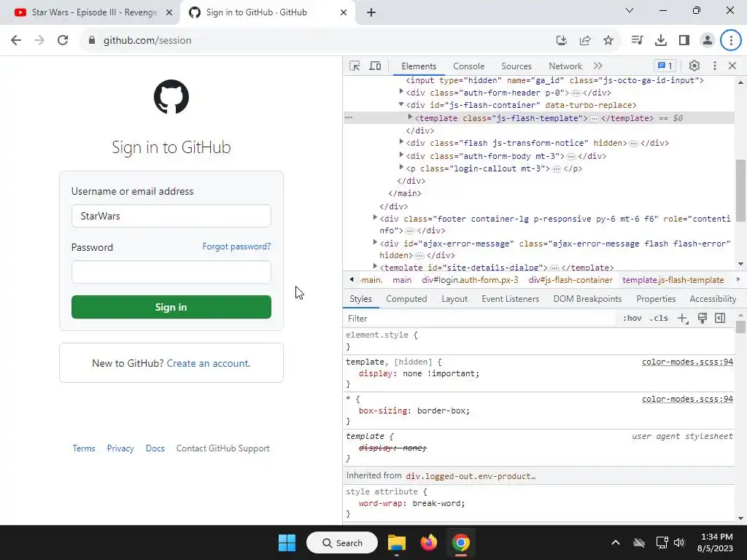Close the Sign in to GitHub tab
747x560 pixels.
pos(344,12)
